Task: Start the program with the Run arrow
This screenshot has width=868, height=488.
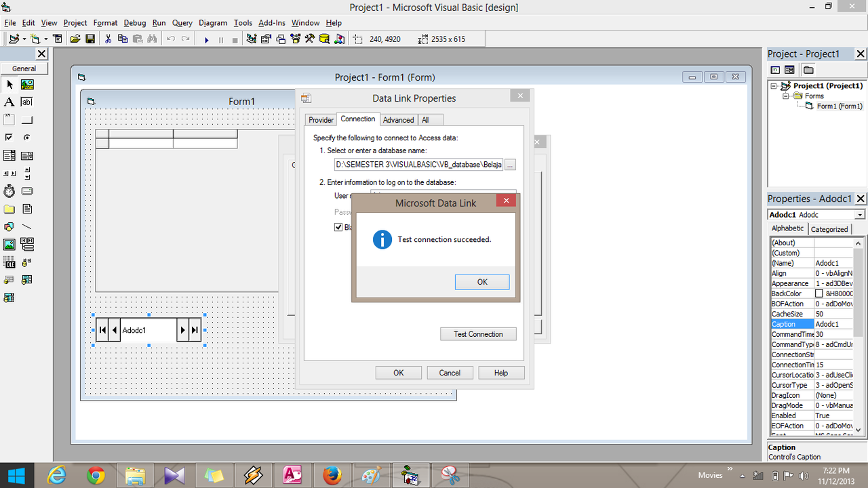Action: click(x=206, y=40)
